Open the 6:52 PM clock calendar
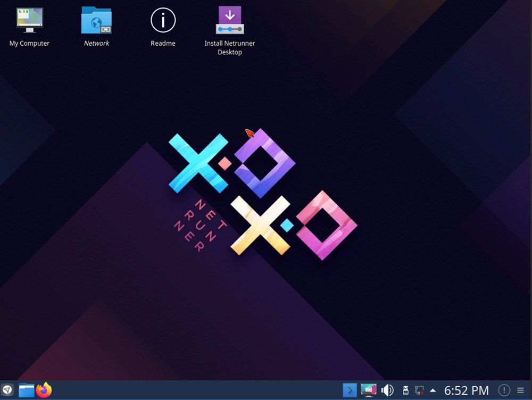This screenshot has height=400, width=532. (x=467, y=390)
